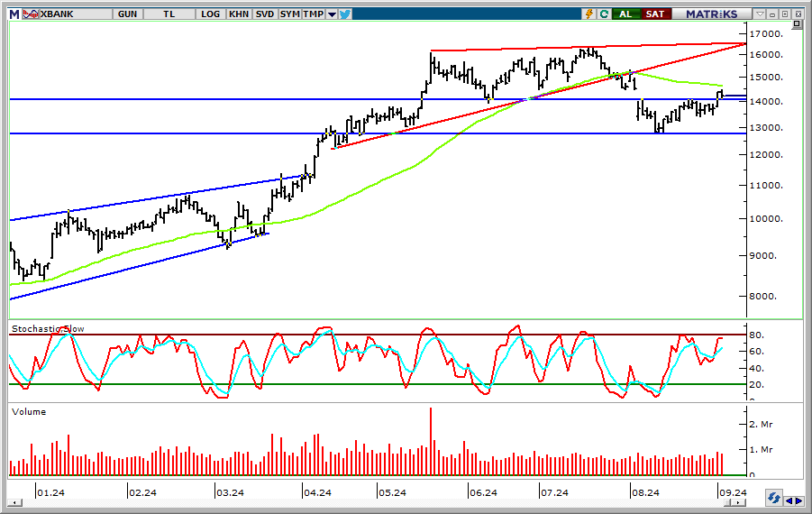Click the small square icon above price axis

pos(797,24)
